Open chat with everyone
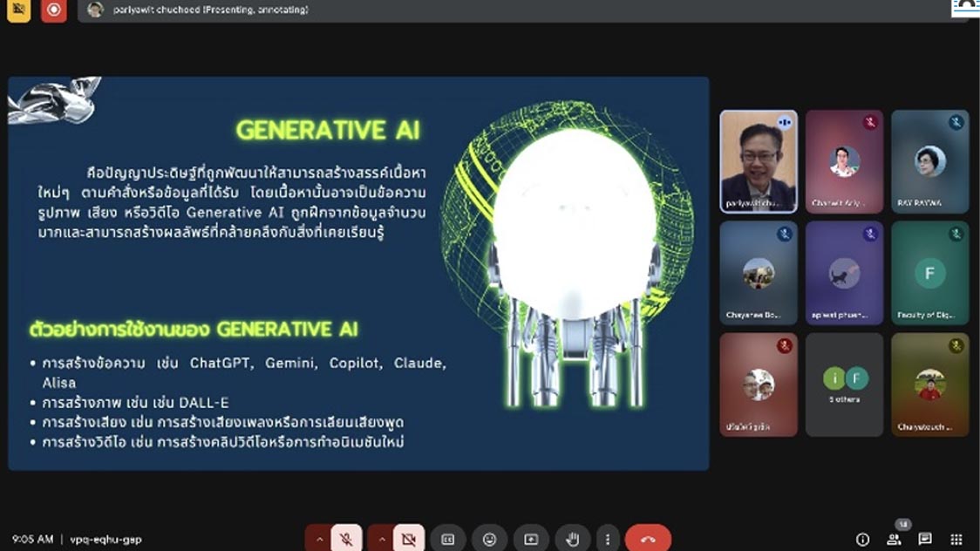This screenshot has height=551, width=980. (925, 540)
